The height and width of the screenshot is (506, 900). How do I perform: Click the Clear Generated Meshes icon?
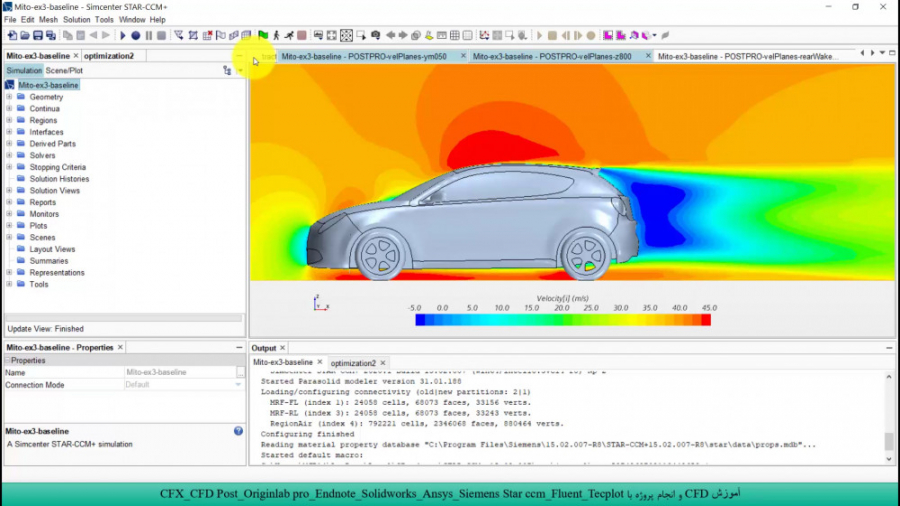point(207,36)
